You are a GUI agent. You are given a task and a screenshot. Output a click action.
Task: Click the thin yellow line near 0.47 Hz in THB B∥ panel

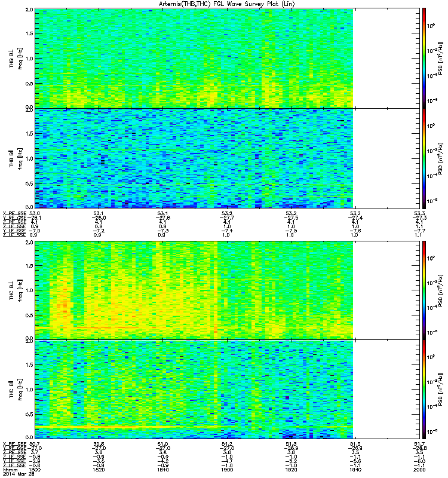tap(194, 185)
